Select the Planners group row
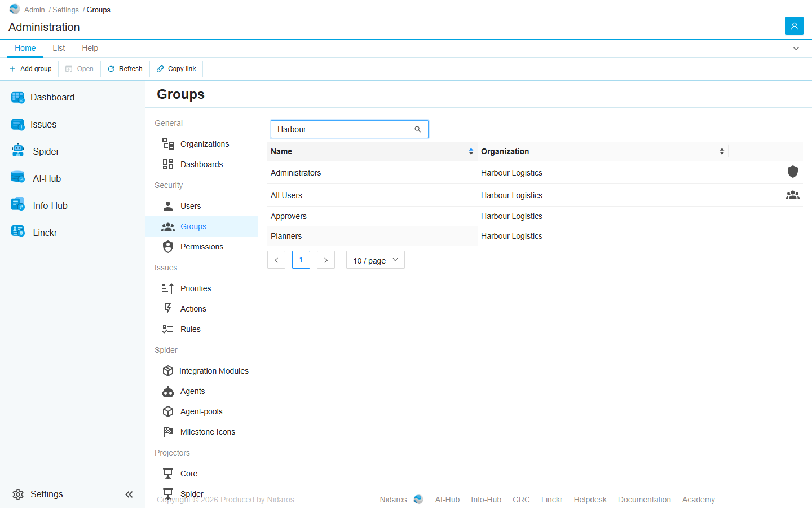The height and width of the screenshot is (508, 812). pos(535,236)
